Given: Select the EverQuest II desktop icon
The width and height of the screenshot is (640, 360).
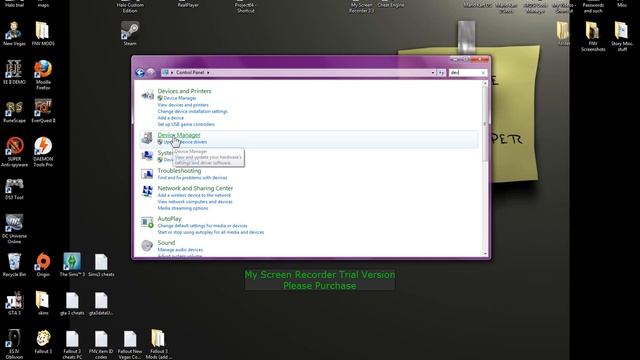Looking at the screenshot, I should pyautogui.click(x=43, y=111).
